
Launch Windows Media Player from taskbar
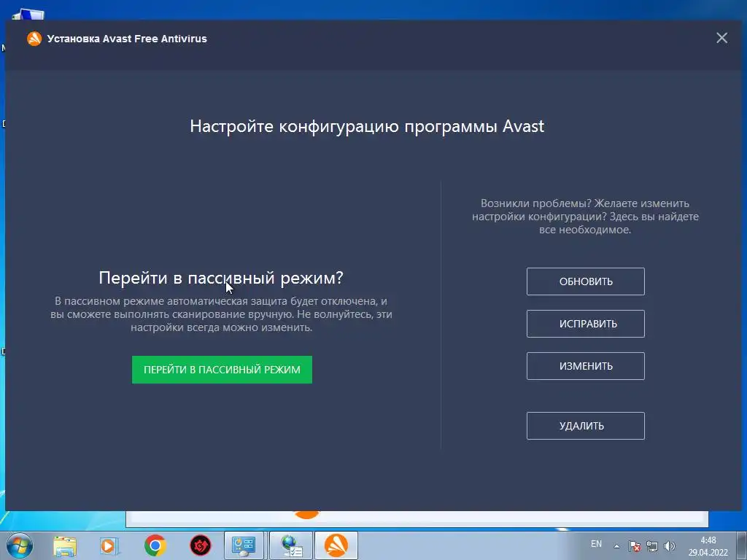click(109, 545)
